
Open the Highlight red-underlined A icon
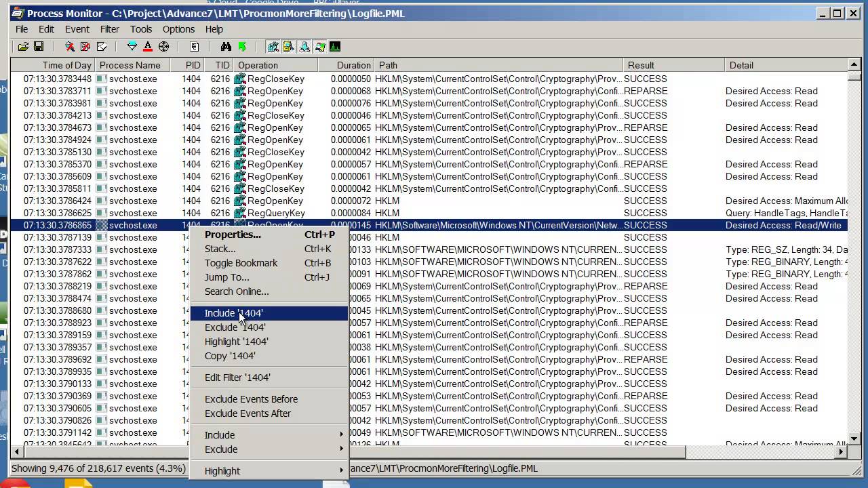(148, 47)
